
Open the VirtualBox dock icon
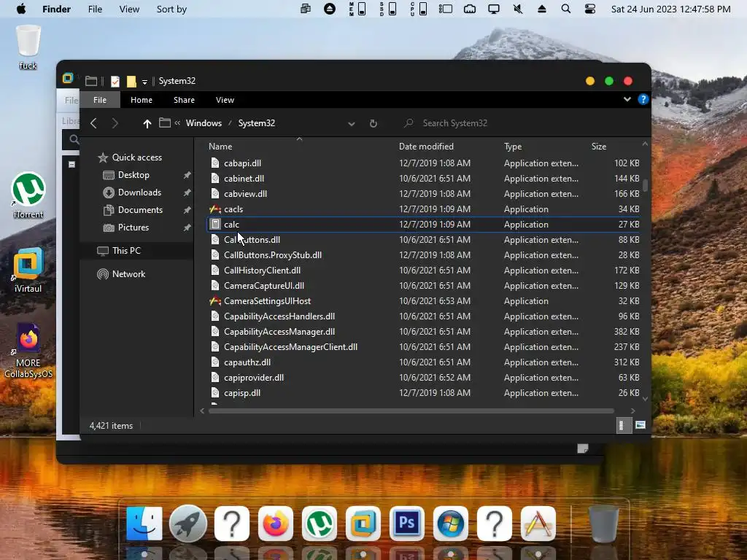pyautogui.click(x=363, y=524)
